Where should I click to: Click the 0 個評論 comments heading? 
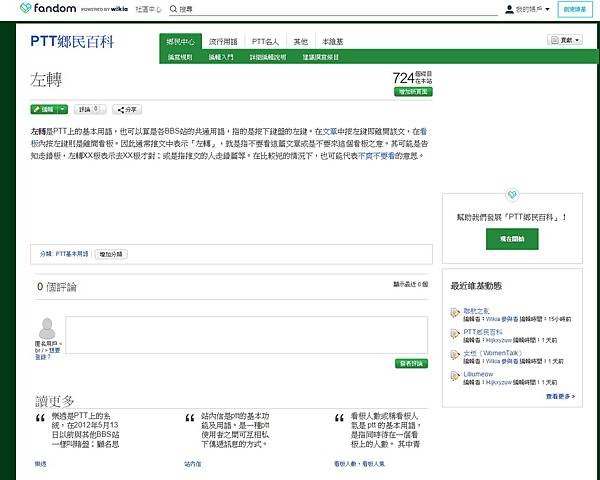[x=57, y=287]
